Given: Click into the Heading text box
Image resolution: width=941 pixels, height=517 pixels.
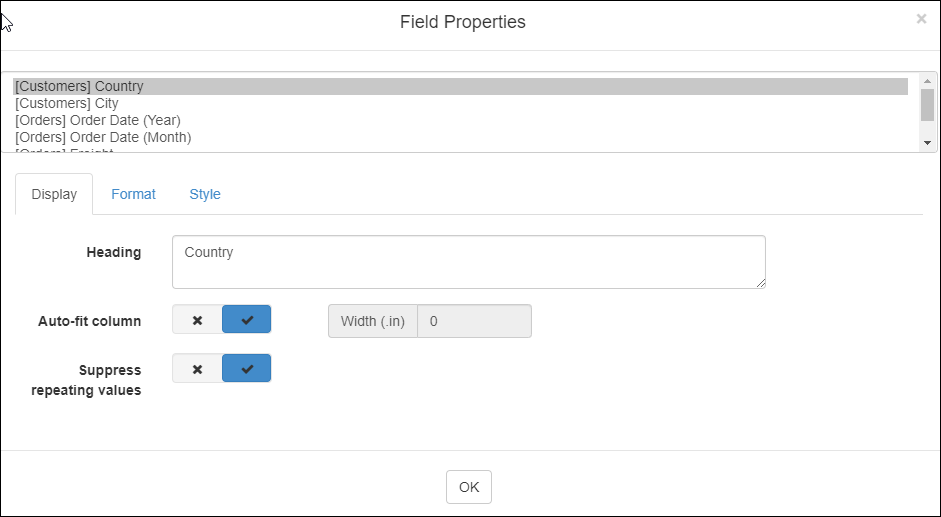Looking at the screenshot, I should click(x=468, y=262).
